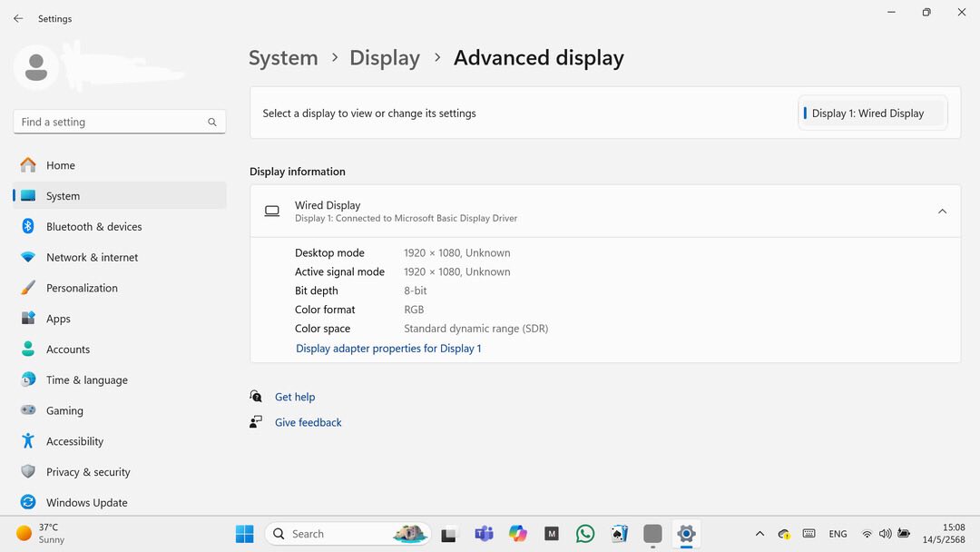Image resolution: width=980 pixels, height=552 pixels.
Task: Open Copilot from the taskbar
Action: pos(517,534)
